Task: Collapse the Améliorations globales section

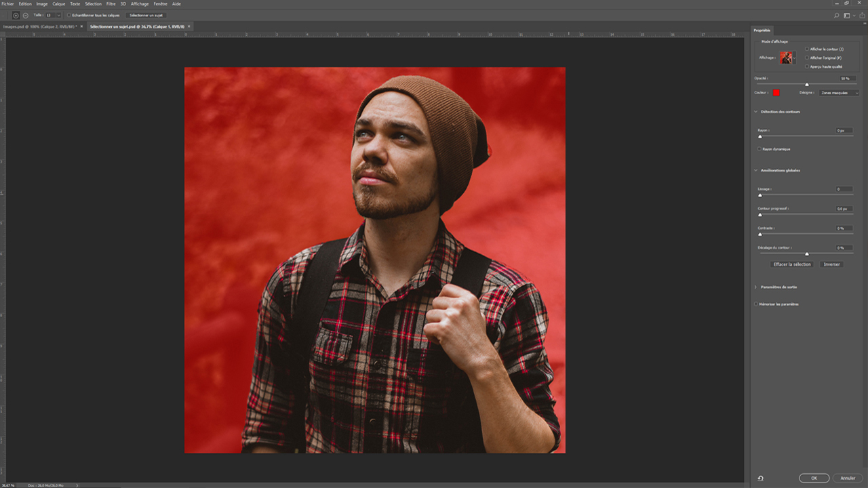Action: pyautogui.click(x=756, y=171)
